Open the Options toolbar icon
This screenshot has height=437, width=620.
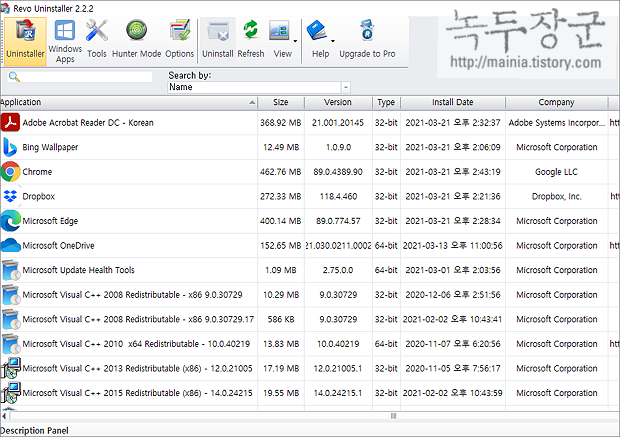pos(180,40)
